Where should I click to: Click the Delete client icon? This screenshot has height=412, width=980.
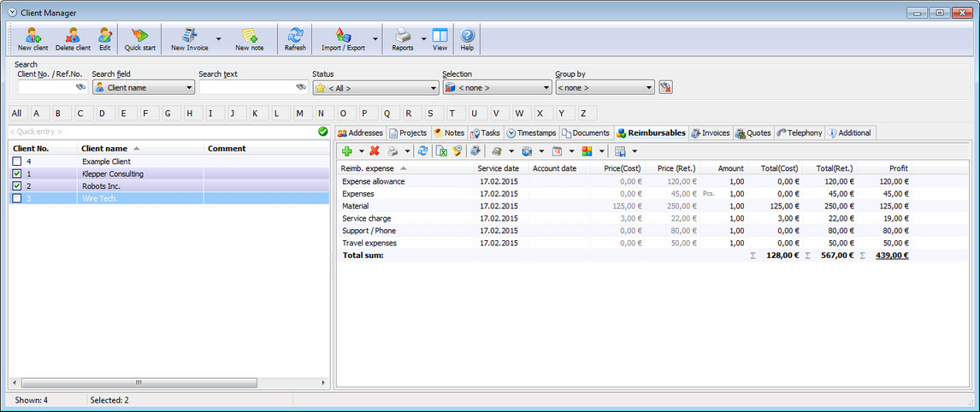pyautogui.click(x=73, y=35)
